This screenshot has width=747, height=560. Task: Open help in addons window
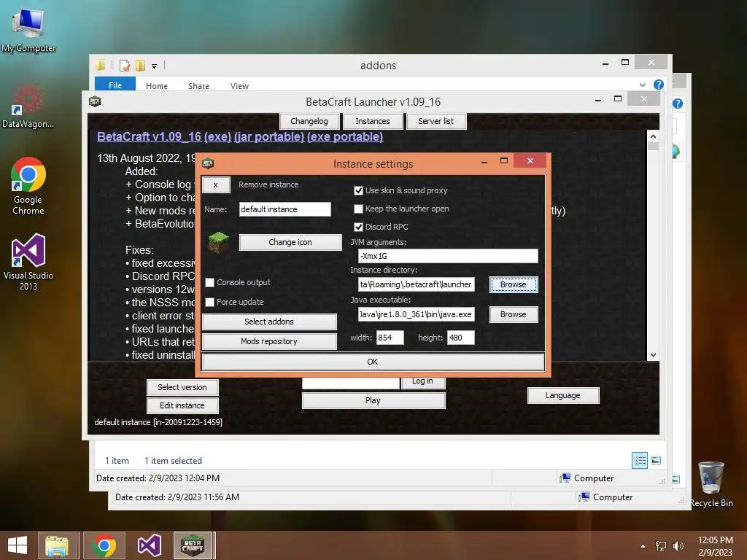tap(659, 85)
